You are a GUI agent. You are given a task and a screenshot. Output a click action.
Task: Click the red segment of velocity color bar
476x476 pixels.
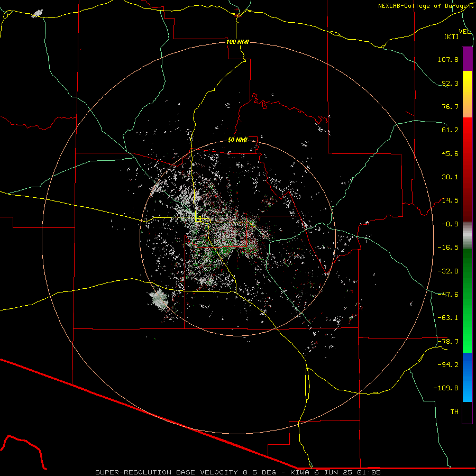[467, 169]
